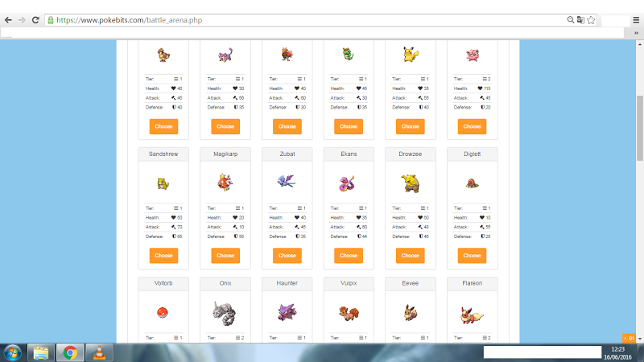Open VLC from the taskbar

pyautogui.click(x=99, y=352)
